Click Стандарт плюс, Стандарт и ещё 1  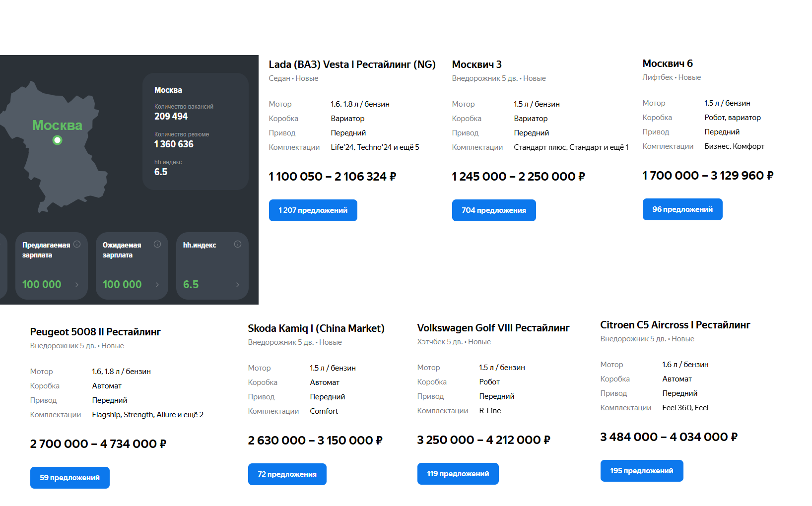click(571, 147)
